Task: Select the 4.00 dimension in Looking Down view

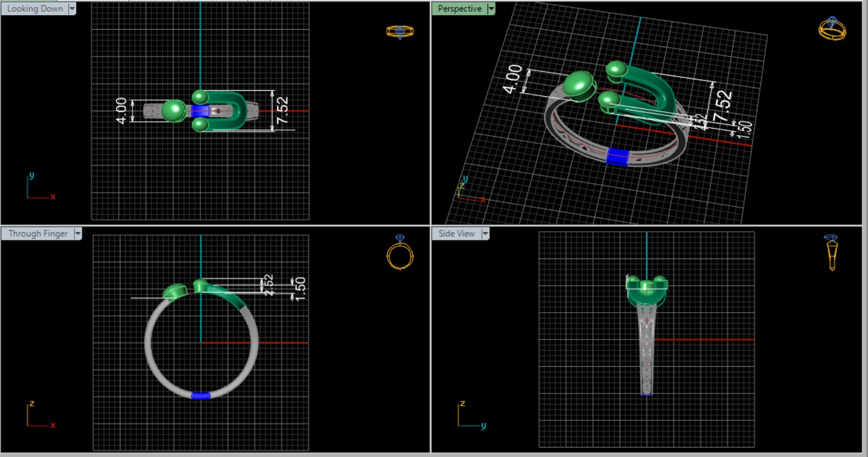Action: coord(122,110)
